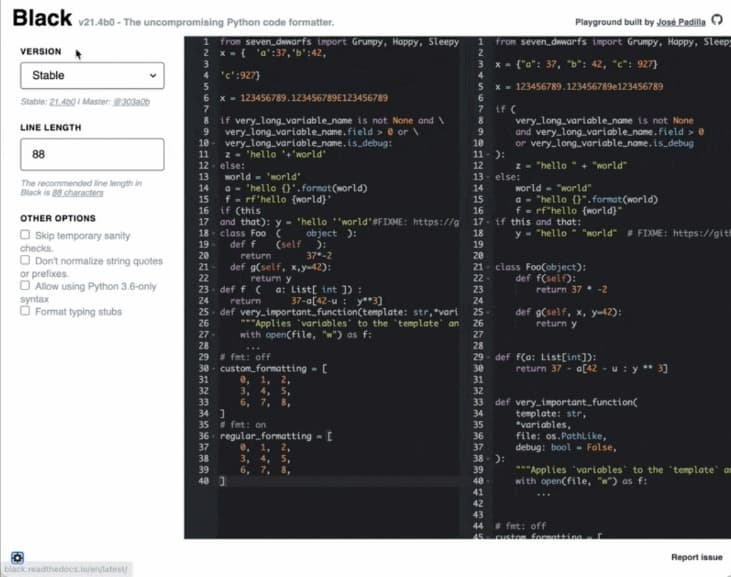Click input line 6 number 123456789.123456789E123456789
This screenshot has width=731, height=577.
314,98
